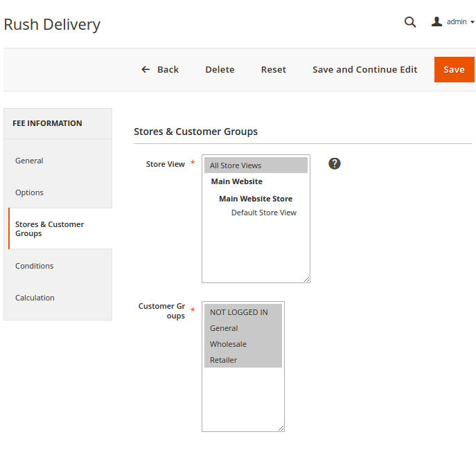Open the Calculation tab
This screenshot has height=450, width=476.
(x=35, y=298)
